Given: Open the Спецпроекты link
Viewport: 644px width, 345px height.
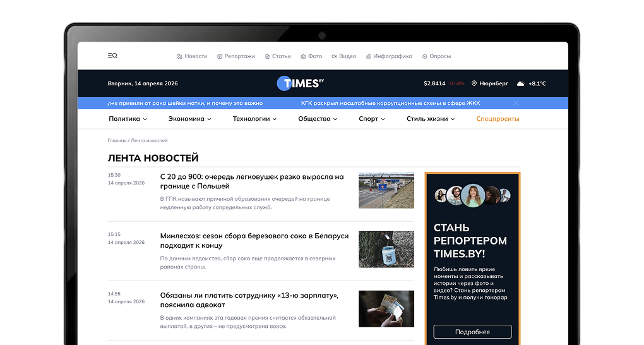Looking at the screenshot, I should pyautogui.click(x=498, y=119).
